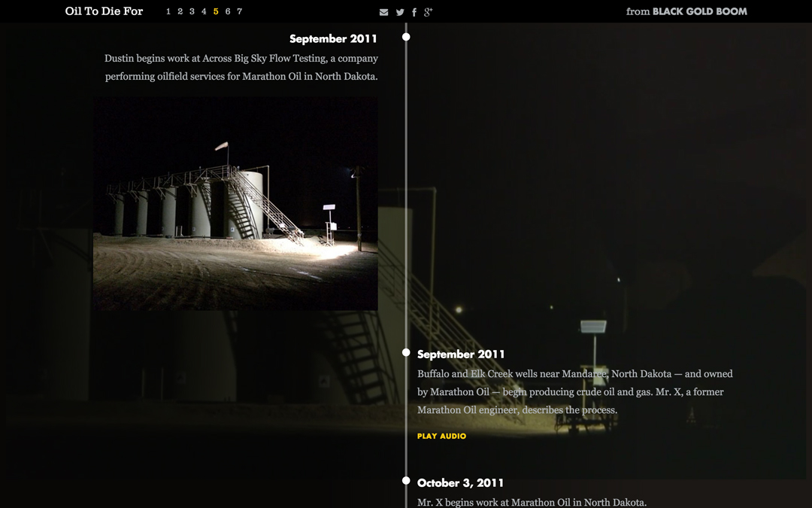The image size is (812, 508).
Task: Click the timeline dot beside Buffalo wells entry
Action: [x=406, y=352]
